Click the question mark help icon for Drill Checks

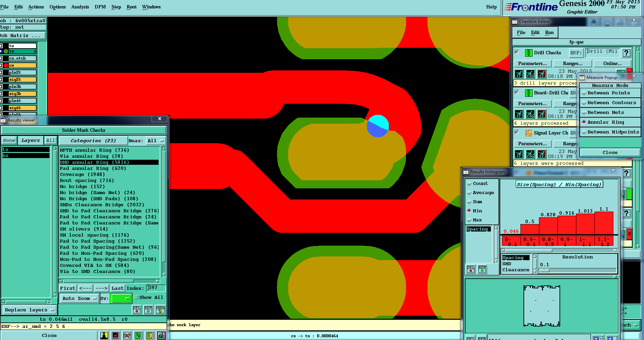(626, 53)
